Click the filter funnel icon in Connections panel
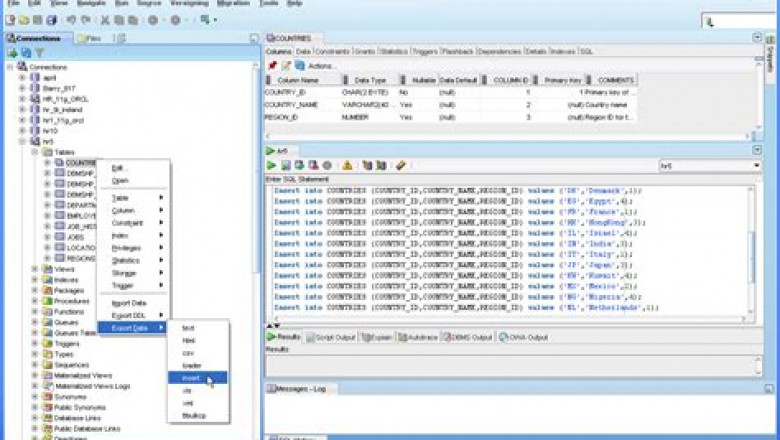 pyautogui.click(x=39, y=53)
